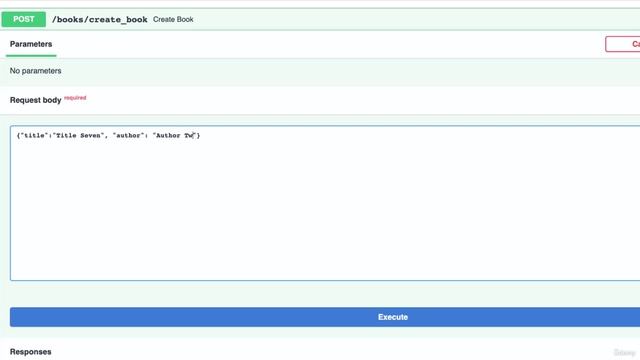
Task: Click the Cancel button beside Parameters
Action: click(x=622, y=44)
